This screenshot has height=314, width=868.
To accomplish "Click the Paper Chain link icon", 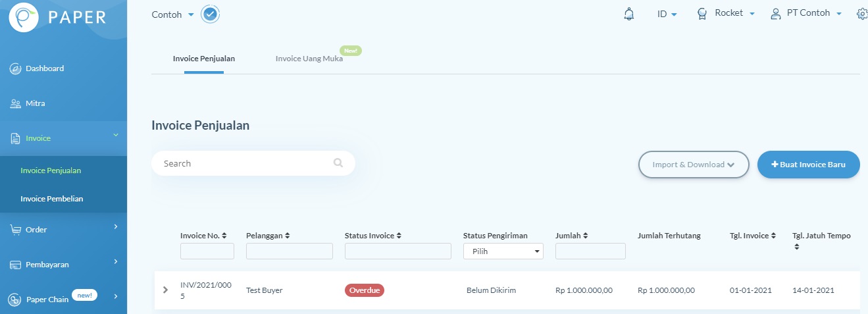I will tap(16, 300).
